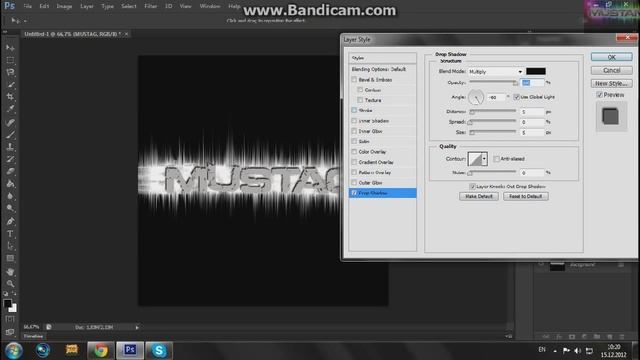Click the drop shadow color swatch
This screenshot has width=640, height=360.
[536, 71]
